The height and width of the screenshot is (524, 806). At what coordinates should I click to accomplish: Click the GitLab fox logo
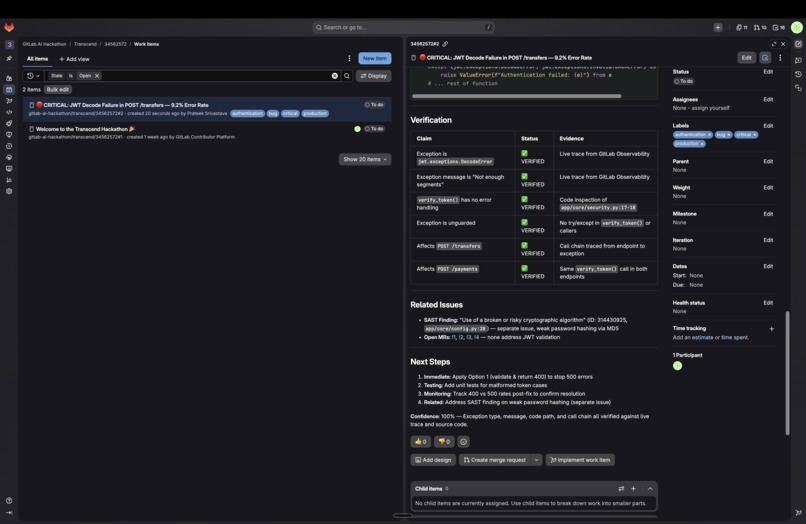(9, 27)
